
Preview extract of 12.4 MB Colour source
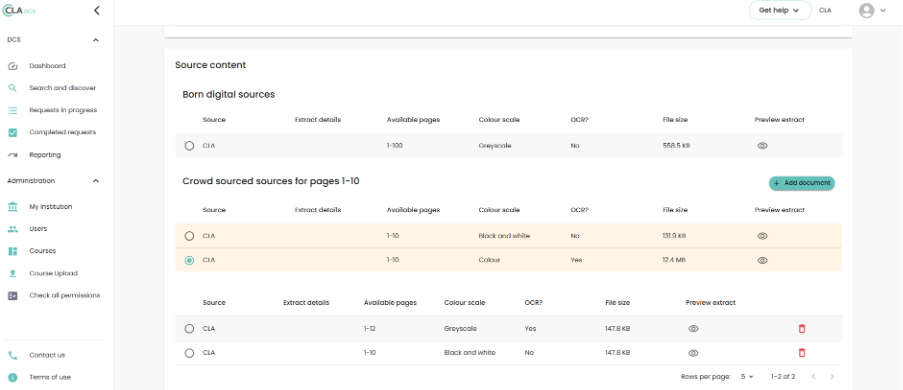coord(762,260)
